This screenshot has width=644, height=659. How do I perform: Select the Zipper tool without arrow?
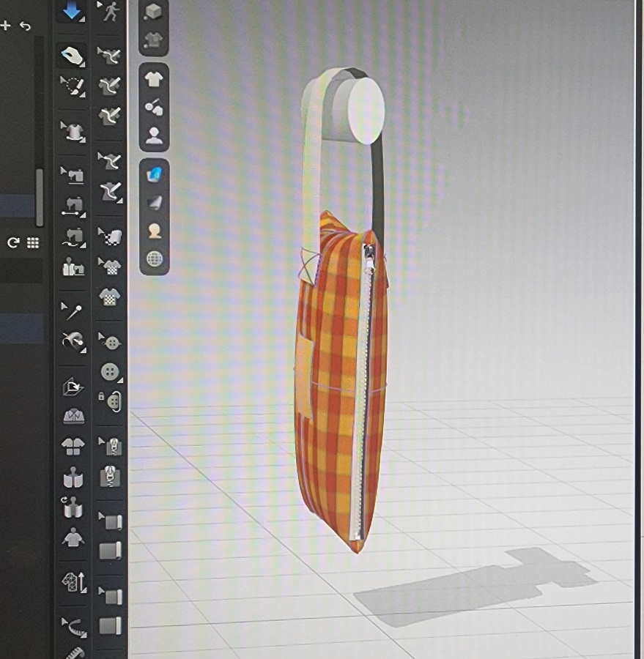[110, 477]
